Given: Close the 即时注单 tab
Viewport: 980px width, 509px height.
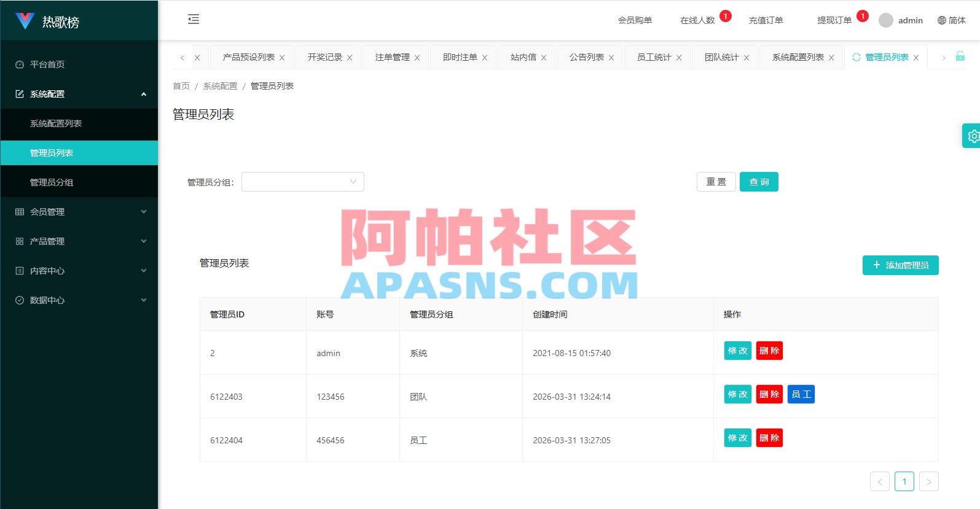Looking at the screenshot, I should click(485, 58).
